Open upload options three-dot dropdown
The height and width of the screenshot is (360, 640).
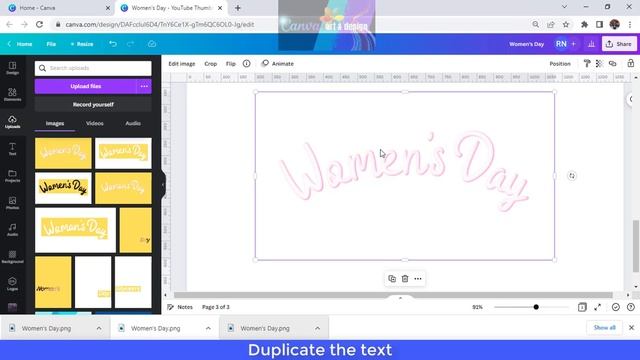[x=144, y=86]
